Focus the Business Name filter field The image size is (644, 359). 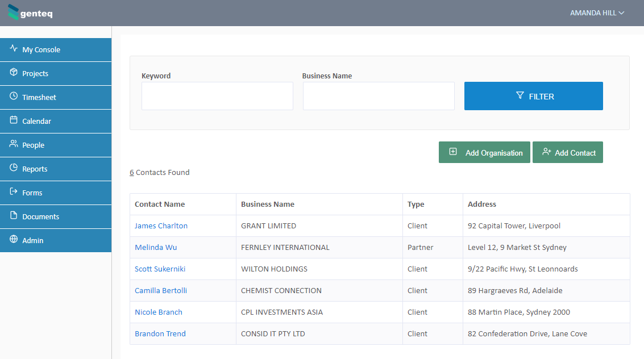(379, 96)
